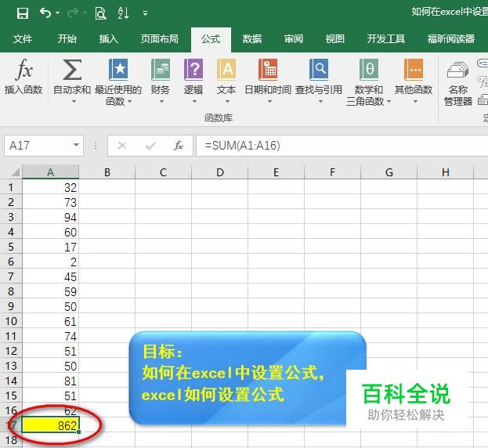Select row 10 header
Viewport: 488px width, 448px height.
pos(11,321)
